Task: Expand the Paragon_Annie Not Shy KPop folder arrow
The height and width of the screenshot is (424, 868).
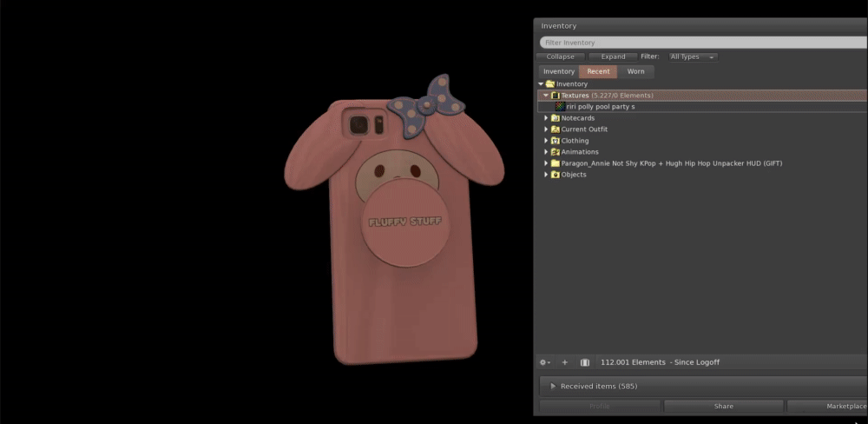Action: point(546,163)
